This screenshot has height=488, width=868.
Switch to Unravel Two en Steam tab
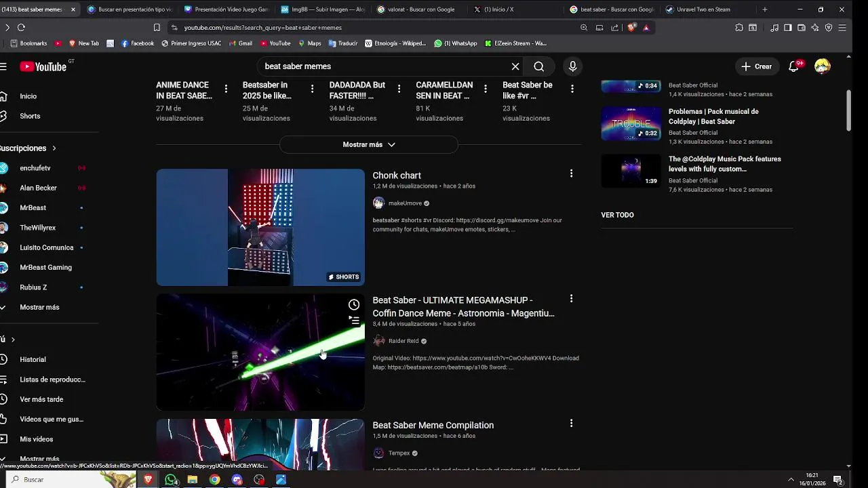pyautogui.click(x=708, y=9)
